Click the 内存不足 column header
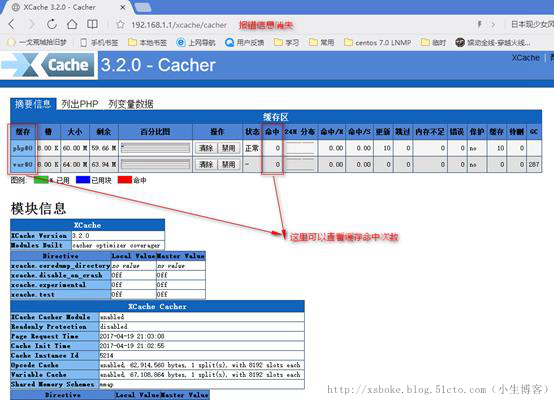 tap(430, 132)
